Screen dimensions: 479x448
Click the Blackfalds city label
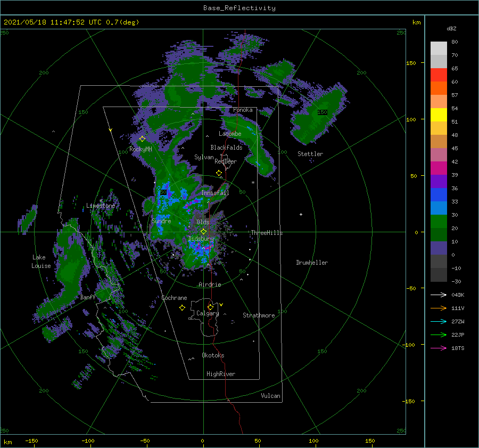pyautogui.click(x=226, y=148)
